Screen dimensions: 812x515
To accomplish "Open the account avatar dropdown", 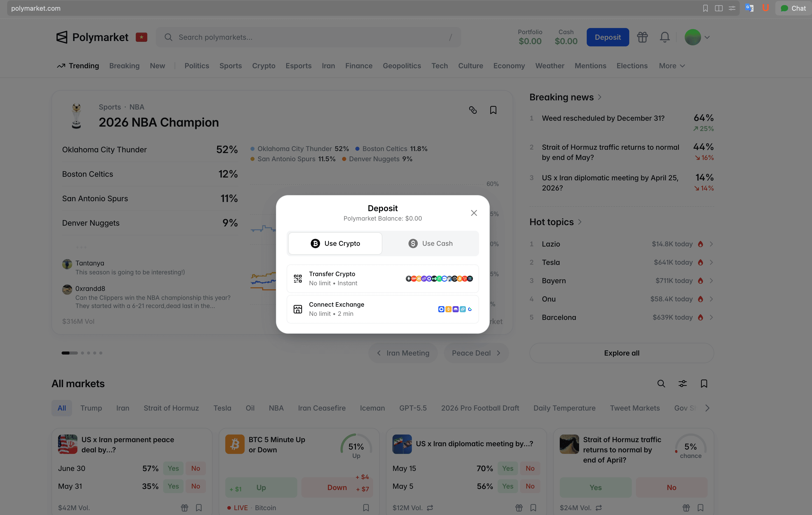I will 697,37.
